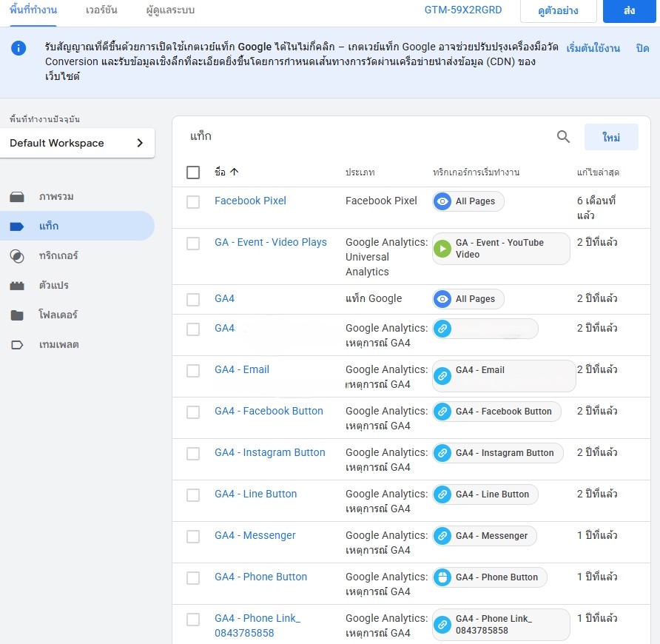Click the ทริกเกอร์การเริ่มทำงาน column header

(x=476, y=172)
